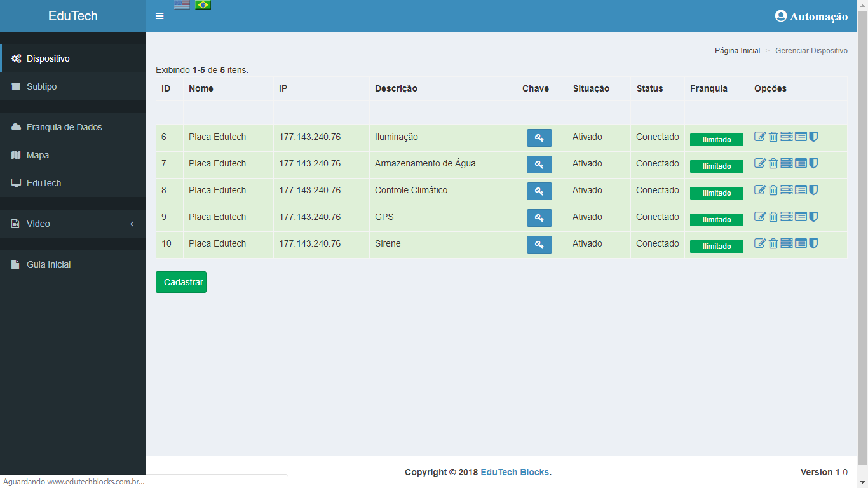
Task: Open Subtipo in the sidebar
Action: click(x=73, y=86)
